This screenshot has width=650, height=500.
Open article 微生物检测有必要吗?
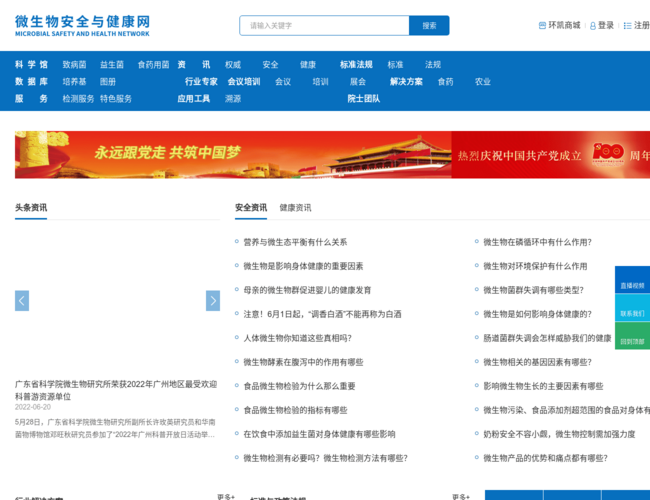click(325, 458)
